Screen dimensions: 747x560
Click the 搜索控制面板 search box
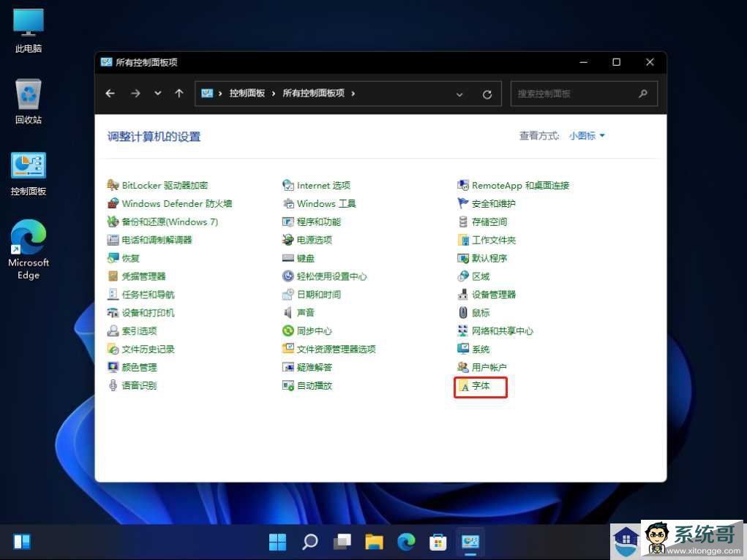584,94
